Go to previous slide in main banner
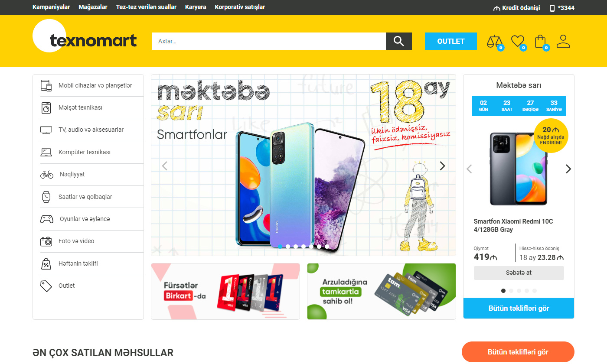 click(164, 166)
